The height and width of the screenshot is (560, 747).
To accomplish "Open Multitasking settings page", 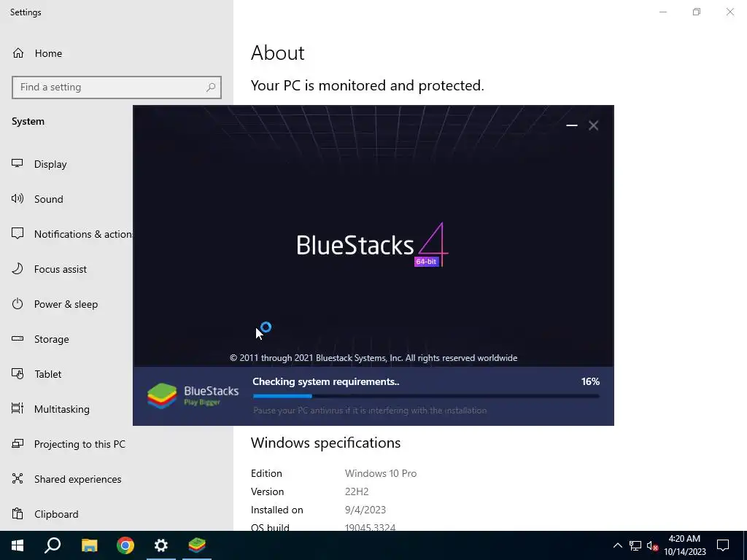I will (x=66, y=409).
